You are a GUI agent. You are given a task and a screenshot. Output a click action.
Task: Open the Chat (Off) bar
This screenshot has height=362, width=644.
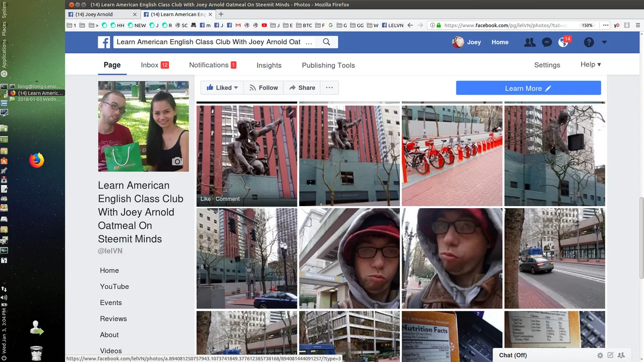click(513, 355)
